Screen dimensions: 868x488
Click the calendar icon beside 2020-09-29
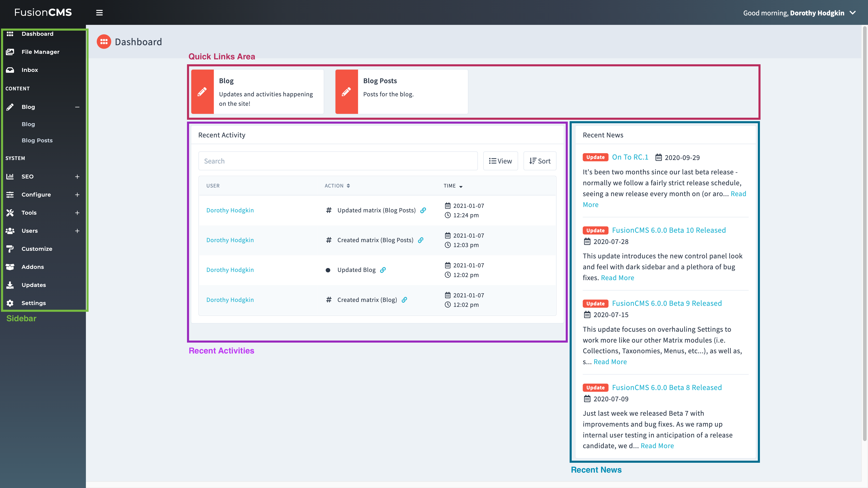658,157
